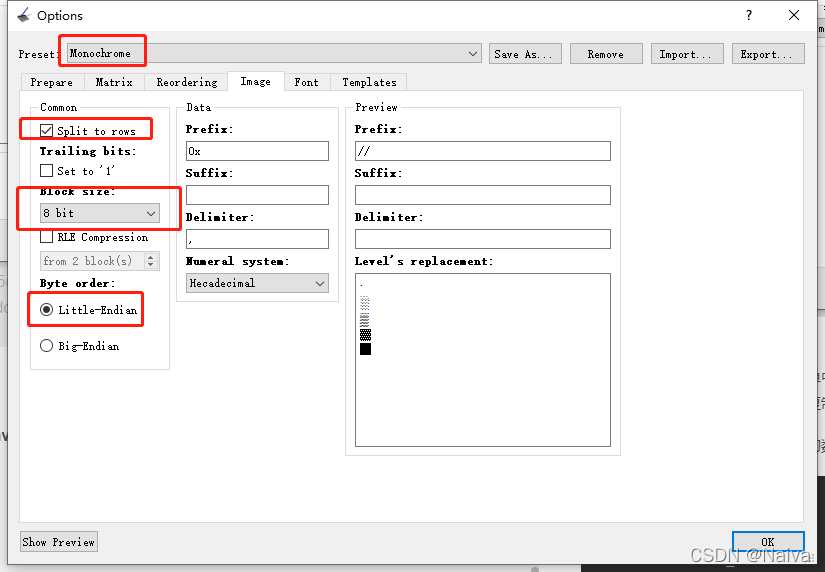Click the Remove preset button
The image size is (825, 572).
click(x=606, y=54)
